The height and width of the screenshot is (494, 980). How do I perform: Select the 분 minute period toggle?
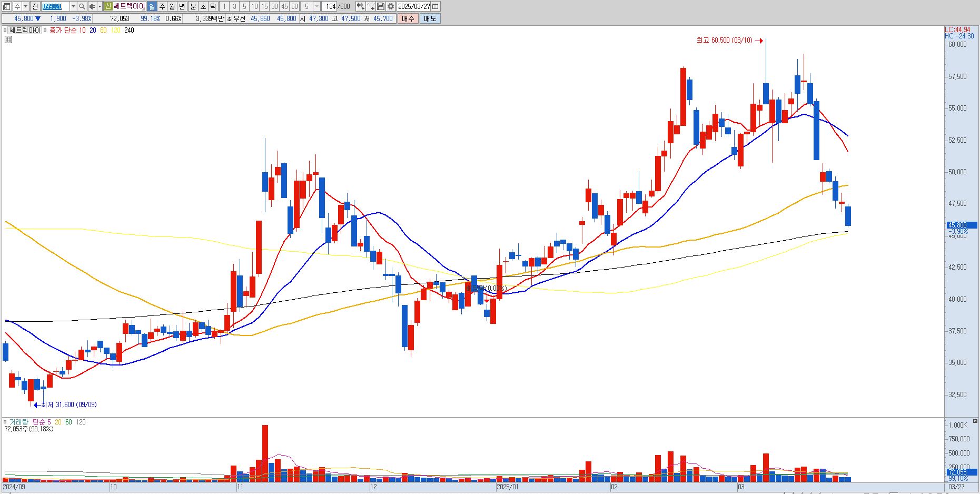(x=193, y=6)
